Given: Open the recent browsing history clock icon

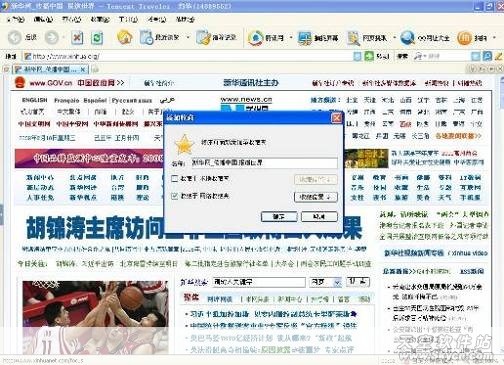Looking at the screenshot, I should point(146,37).
